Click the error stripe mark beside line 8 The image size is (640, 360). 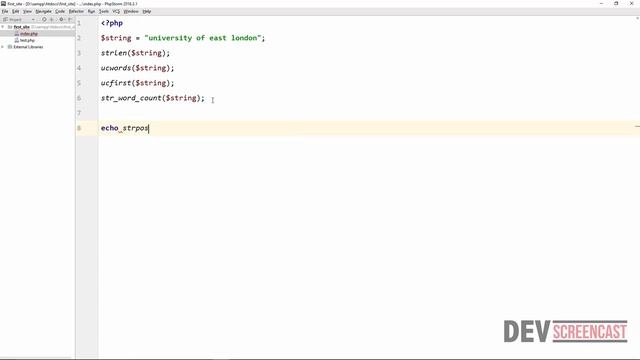[x=637, y=127]
